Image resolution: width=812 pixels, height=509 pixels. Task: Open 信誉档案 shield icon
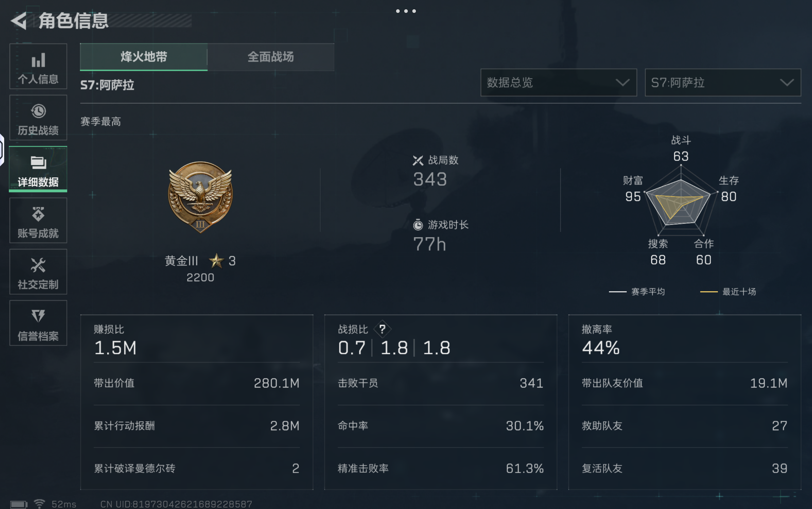click(38, 316)
